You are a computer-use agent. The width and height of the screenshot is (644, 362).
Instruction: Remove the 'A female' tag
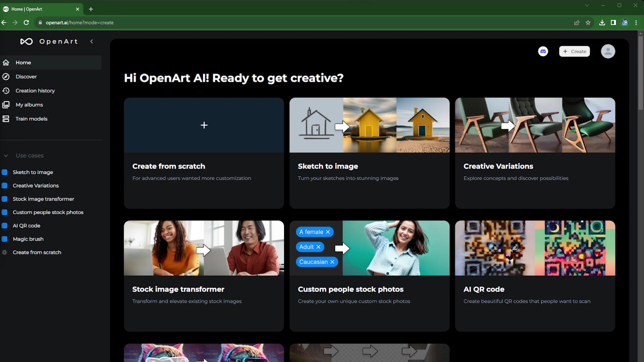[x=328, y=232]
